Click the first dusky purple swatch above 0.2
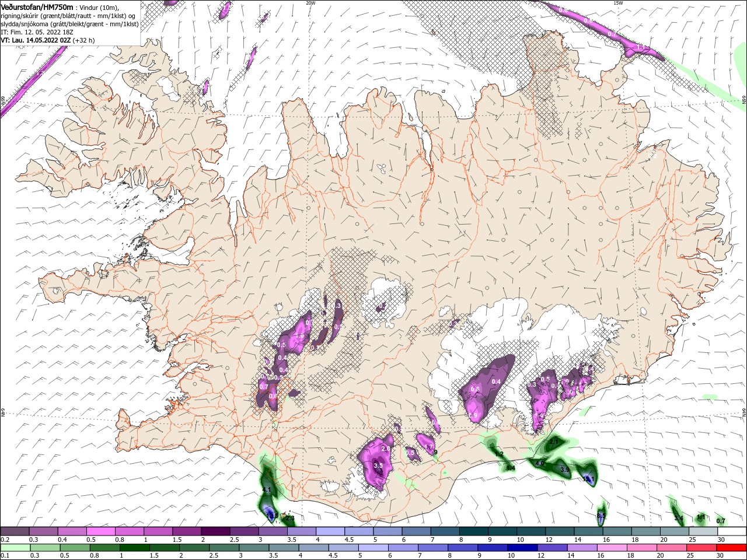This screenshot has height=560, width=747. (x=15, y=531)
